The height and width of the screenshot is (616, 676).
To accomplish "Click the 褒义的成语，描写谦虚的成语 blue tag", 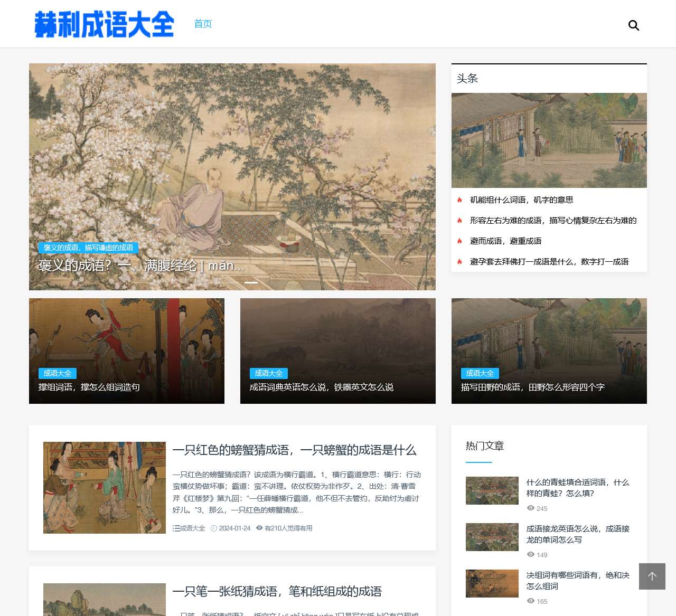I will (x=88, y=248).
